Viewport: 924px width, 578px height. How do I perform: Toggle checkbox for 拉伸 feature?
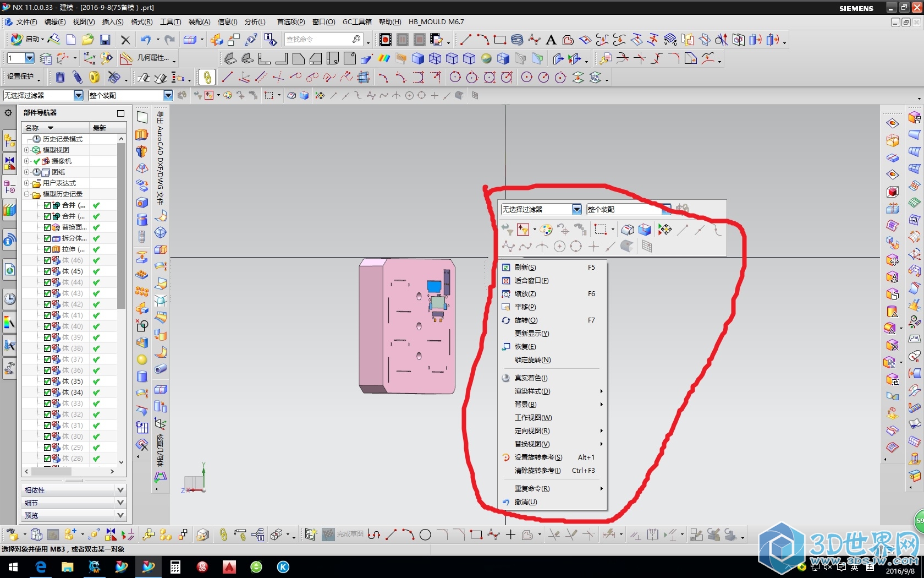click(x=47, y=249)
